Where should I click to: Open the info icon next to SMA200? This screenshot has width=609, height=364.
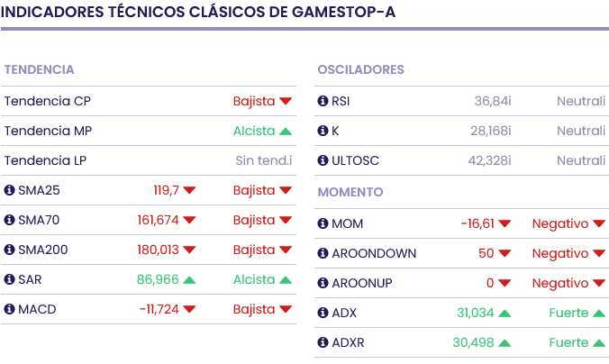(x=10, y=250)
